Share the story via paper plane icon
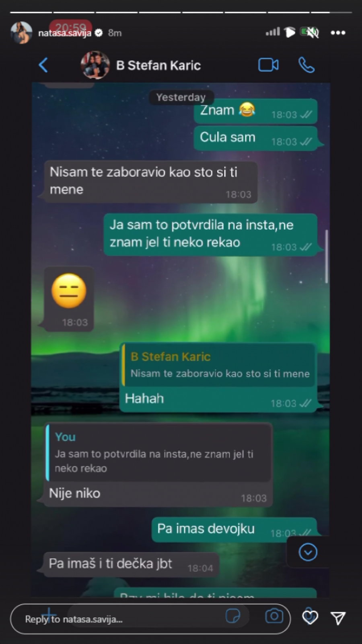The width and height of the screenshot is (362, 644). (338, 618)
